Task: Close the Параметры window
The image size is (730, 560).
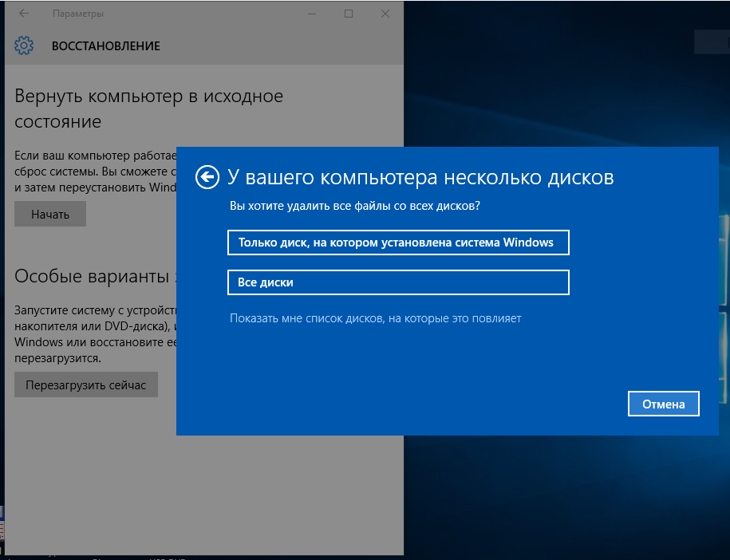Action: point(385,14)
